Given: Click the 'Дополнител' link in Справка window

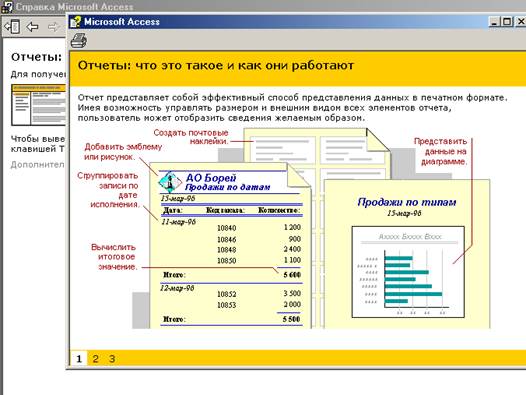Looking at the screenshot, I should [37, 164].
